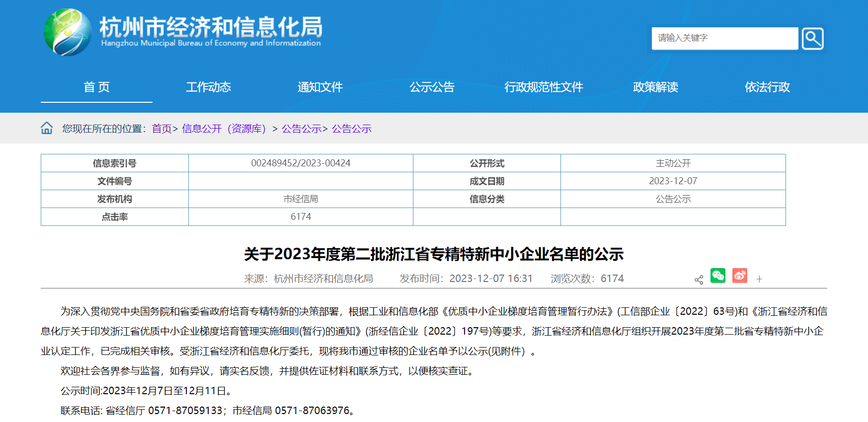
Task: Open 行政规范性文件 navigation item
Action: click(x=544, y=87)
